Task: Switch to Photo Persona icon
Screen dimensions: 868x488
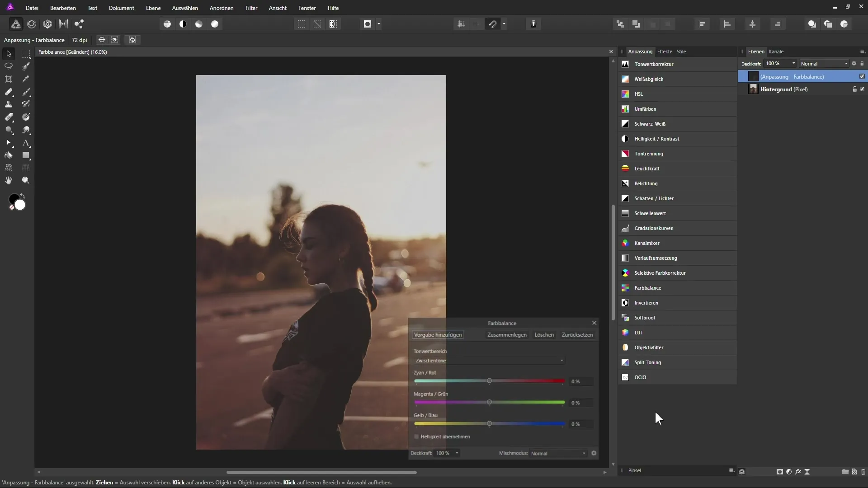Action: point(16,24)
